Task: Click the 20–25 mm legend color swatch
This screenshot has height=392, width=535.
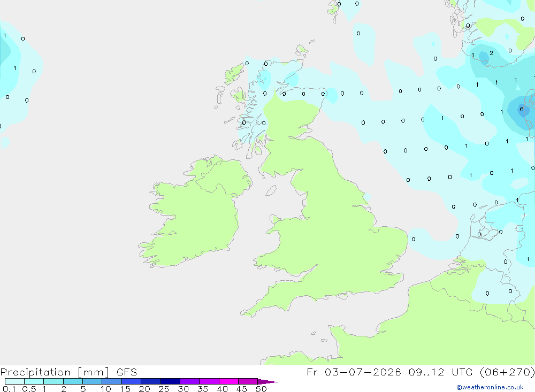Action: [151, 381]
